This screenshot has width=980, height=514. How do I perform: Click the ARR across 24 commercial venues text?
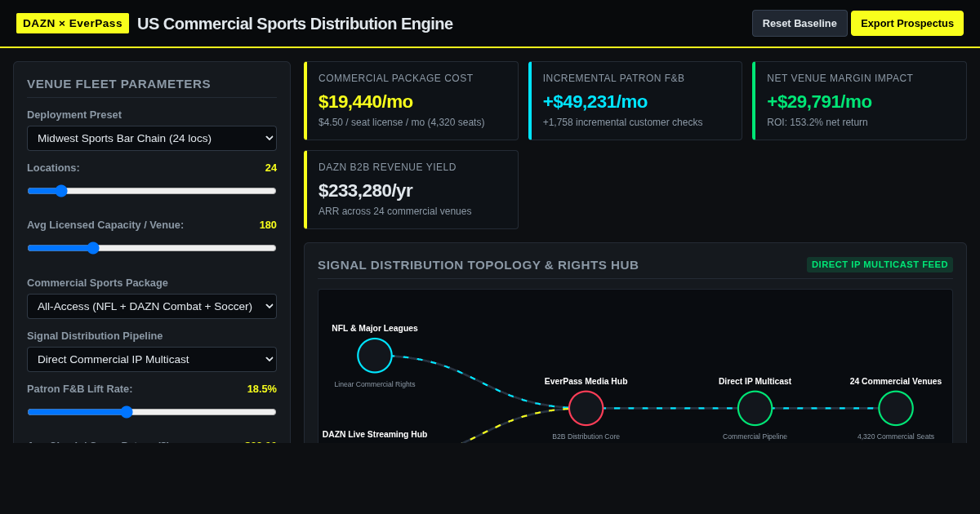[x=395, y=211]
